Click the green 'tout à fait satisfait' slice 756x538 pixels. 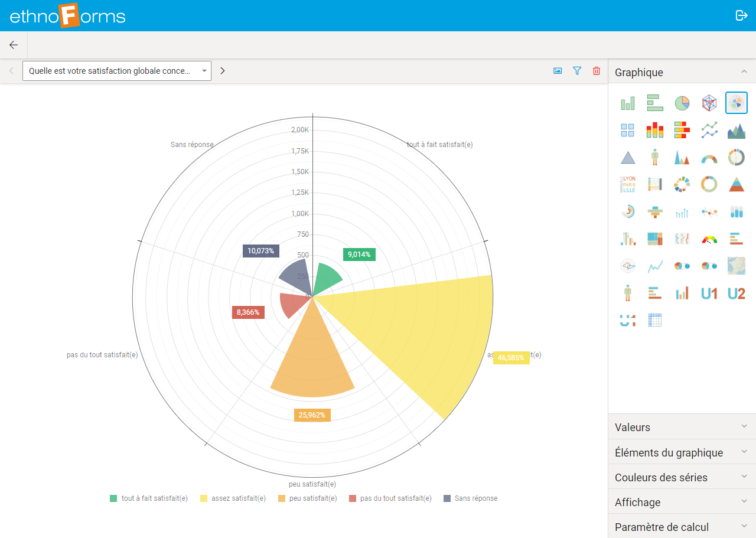(x=326, y=280)
